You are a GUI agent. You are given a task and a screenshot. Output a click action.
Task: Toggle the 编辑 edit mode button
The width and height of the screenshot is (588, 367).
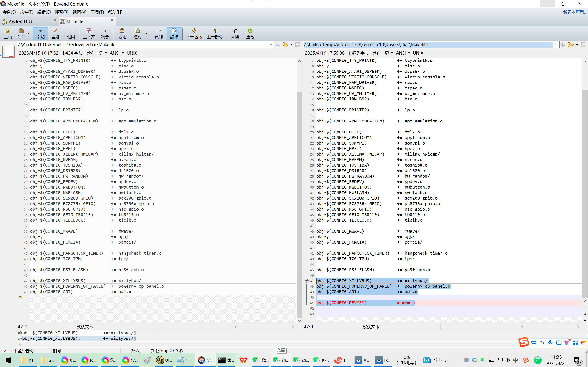click(174, 33)
